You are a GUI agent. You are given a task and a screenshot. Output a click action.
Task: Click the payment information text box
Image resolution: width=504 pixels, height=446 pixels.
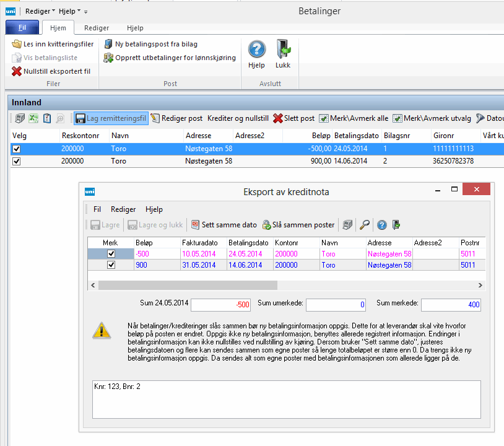coord(286,399)
